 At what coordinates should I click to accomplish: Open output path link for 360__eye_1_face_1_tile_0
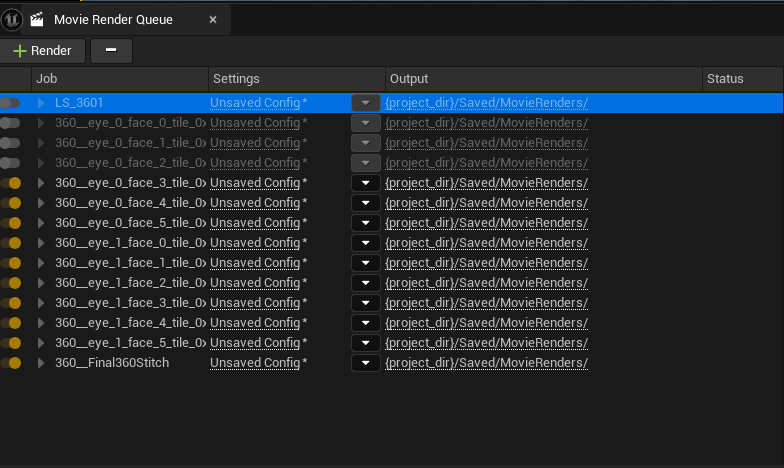[486, 263]
